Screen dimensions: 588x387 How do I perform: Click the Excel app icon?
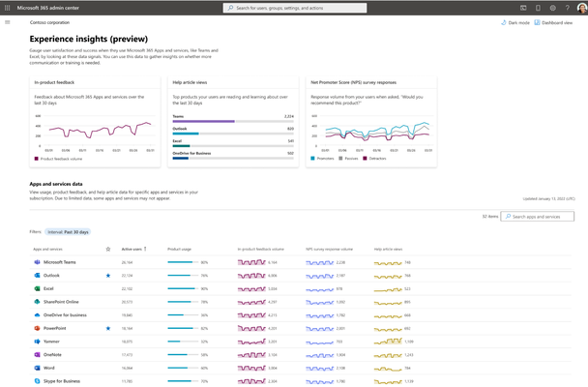coord(37,288)
